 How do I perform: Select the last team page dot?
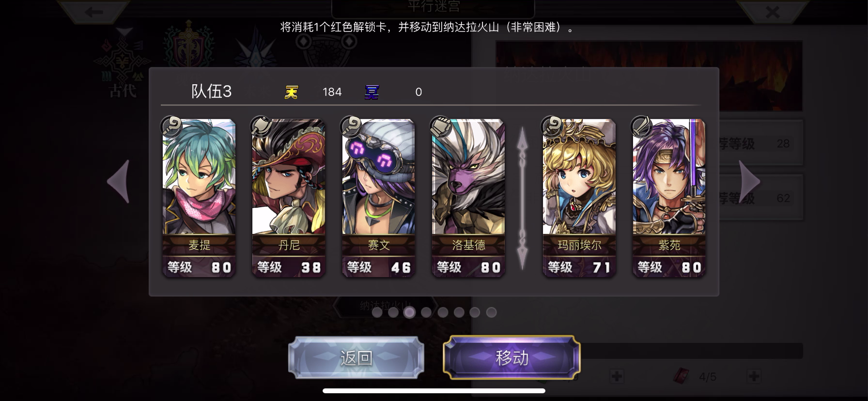click(491, 312)
